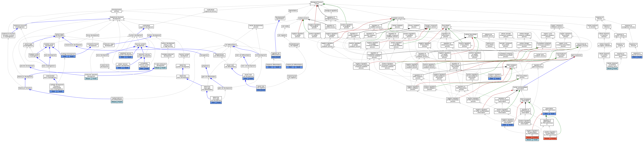Click the 'glial cell differentiation' node
Screen dimensions: 644x142
[209, 77]
